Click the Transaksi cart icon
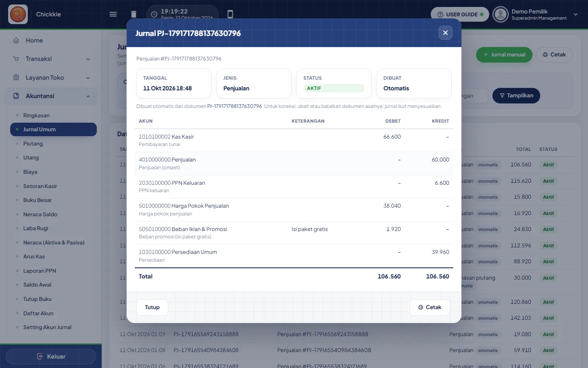588x368 pixels. pyautogui.click(x=16, y=59)
